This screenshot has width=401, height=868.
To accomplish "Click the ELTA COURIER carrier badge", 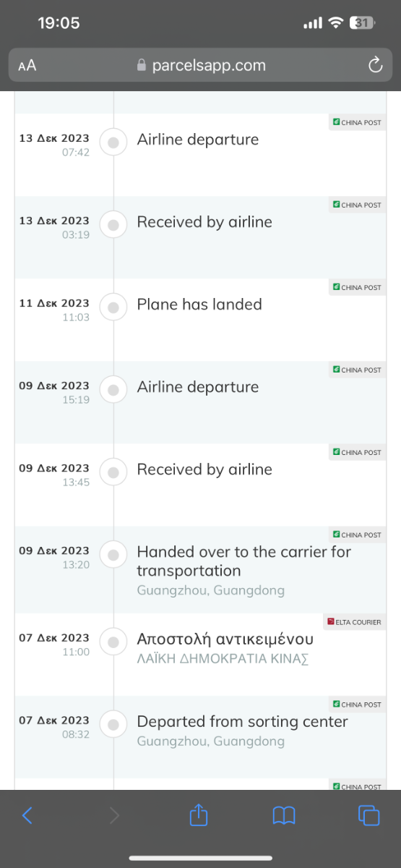I will click(354, 622).
